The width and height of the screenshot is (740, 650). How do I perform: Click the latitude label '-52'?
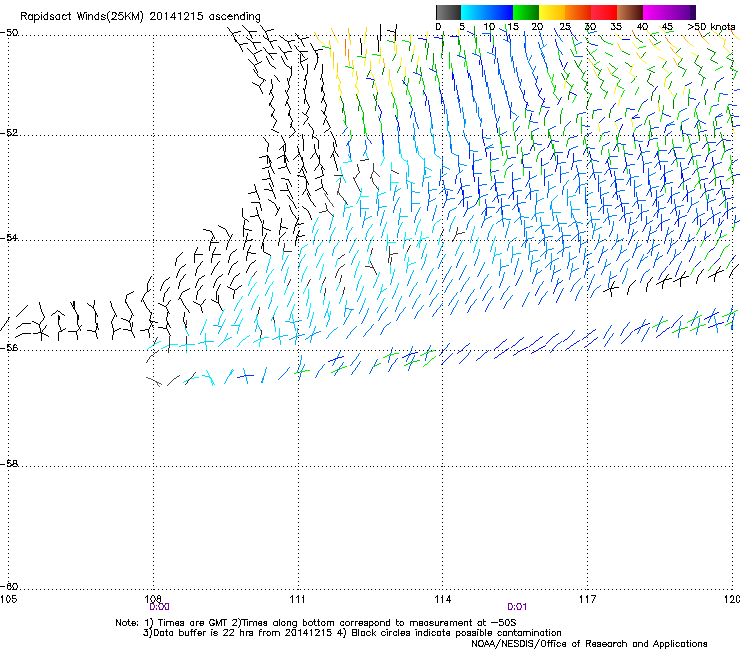coord(9,133)
